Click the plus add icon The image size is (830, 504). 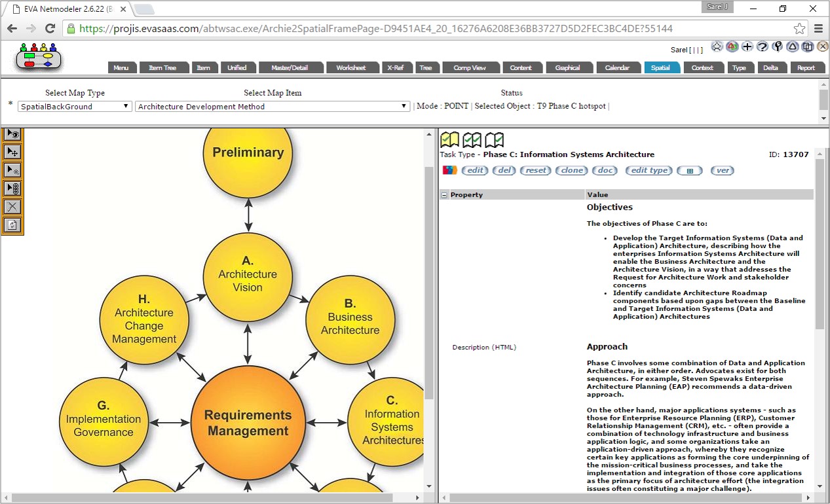click(x=747, y=46)
